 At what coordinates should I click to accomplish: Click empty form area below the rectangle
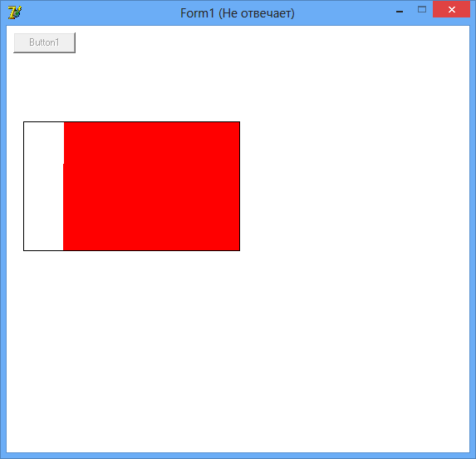(238, 352)
